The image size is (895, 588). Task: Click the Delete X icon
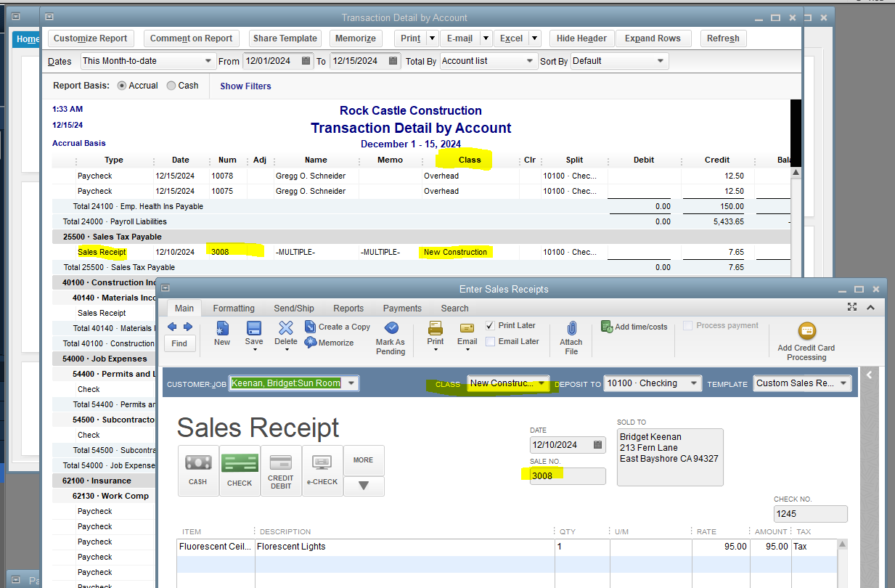point(286,329)
